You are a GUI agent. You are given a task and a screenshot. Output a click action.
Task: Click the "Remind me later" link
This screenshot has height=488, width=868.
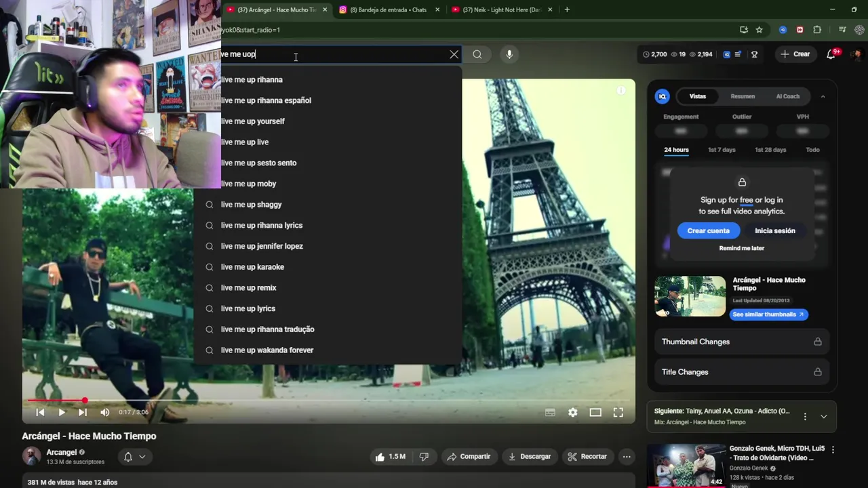(x=742, y=248)
